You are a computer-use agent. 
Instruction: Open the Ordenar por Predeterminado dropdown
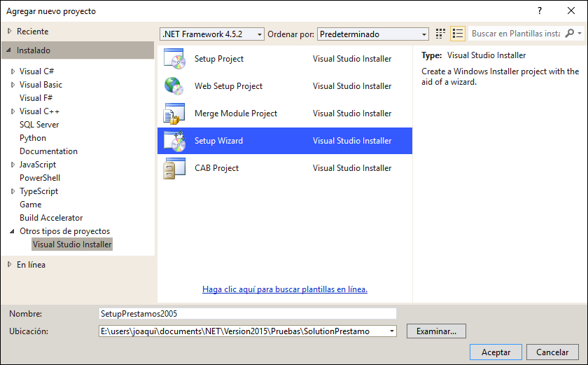[x=372, y=34]
